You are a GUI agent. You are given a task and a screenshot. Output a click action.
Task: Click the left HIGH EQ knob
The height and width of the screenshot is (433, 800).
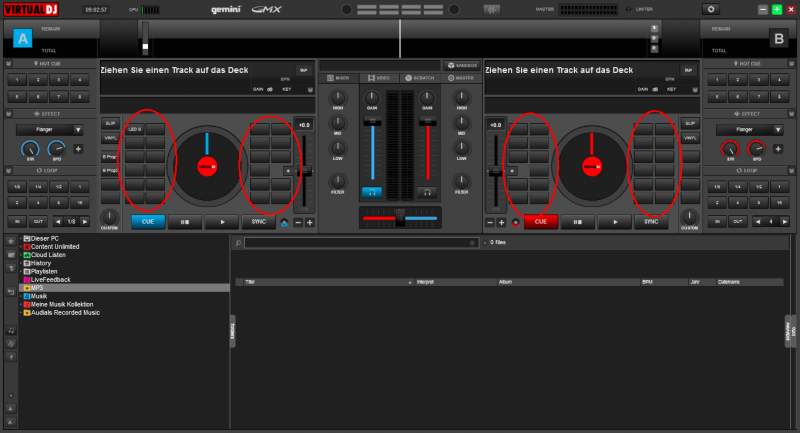(x=338, y=97)
